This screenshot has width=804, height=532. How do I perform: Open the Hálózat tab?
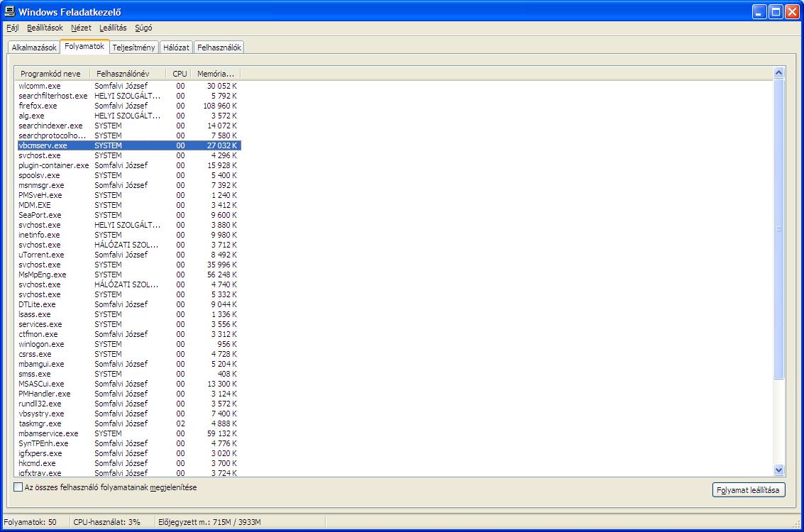[176, 47]
